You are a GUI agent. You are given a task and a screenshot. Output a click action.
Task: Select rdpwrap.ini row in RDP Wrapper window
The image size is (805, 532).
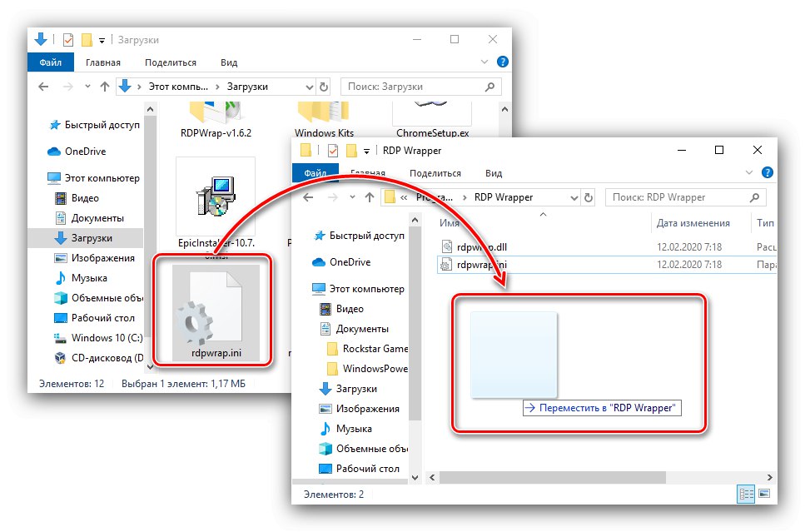pyautogui.click(x=606, y=265)
